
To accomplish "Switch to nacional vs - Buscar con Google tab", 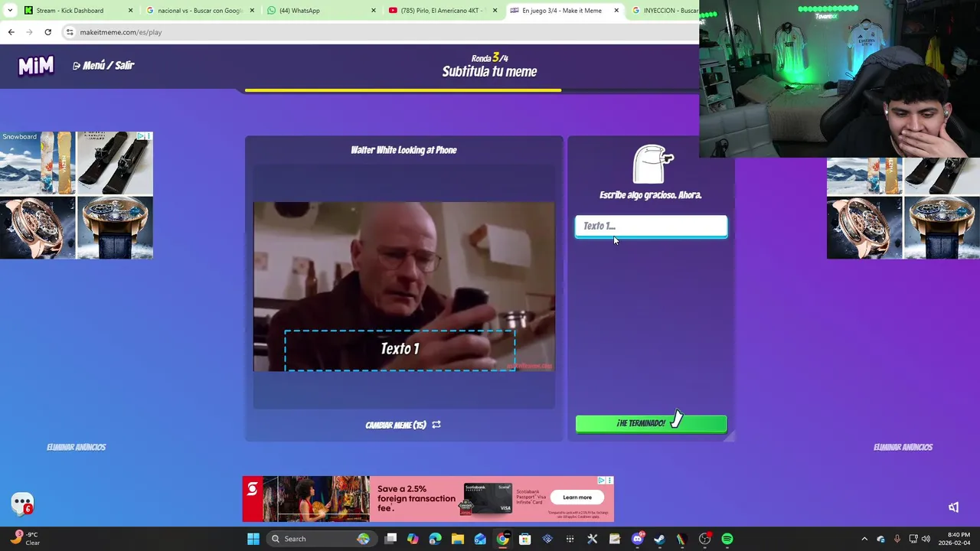I will pyautogui.click(x=199, y=11).
